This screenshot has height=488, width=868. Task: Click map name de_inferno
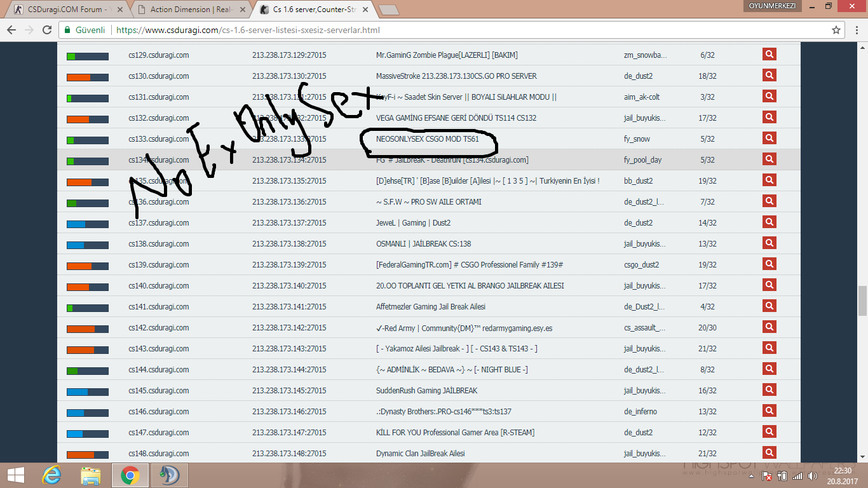coord(641,412)
